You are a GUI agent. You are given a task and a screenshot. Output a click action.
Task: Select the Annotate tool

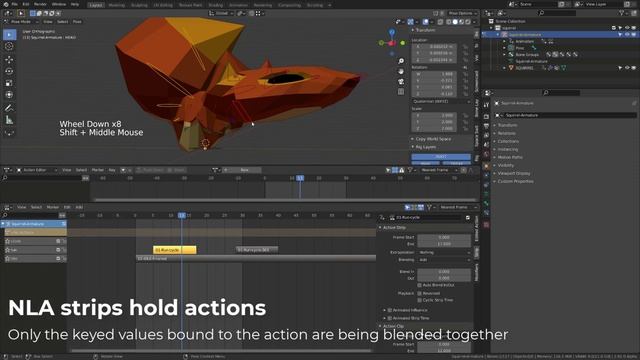click(9, 108)
